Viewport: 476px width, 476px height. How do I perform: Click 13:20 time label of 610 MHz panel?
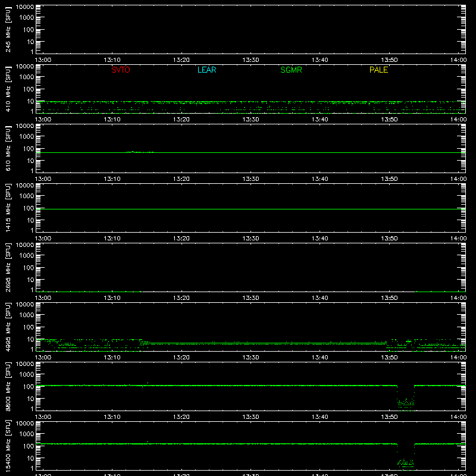click(x=181, y=179)
